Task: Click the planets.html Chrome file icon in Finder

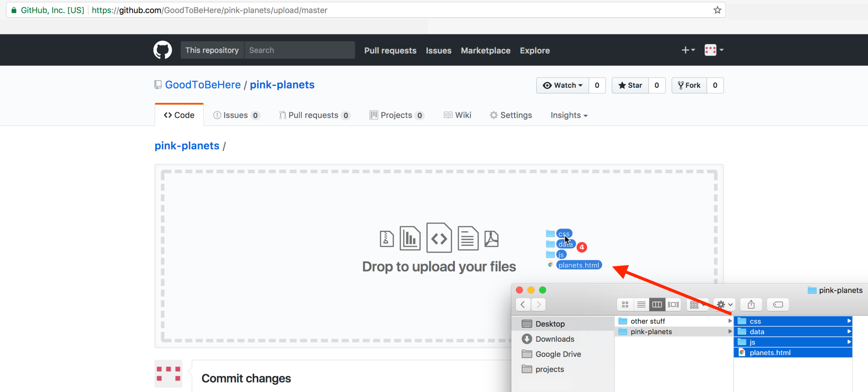Action: click(742, 352)
